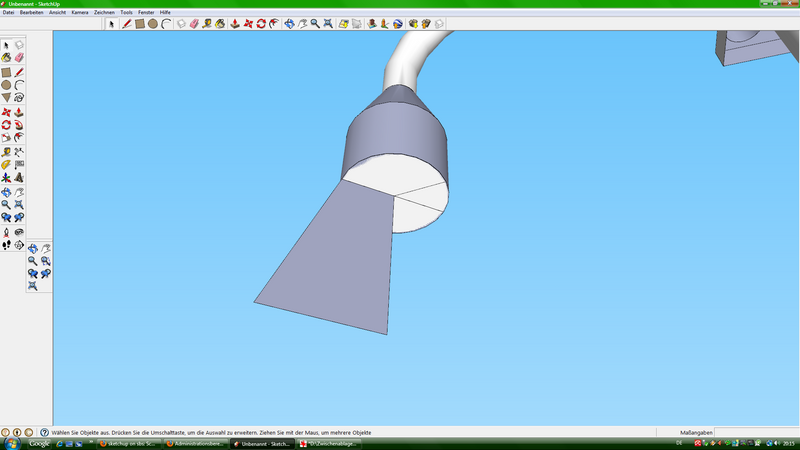Click the help question mark in status bar
This screenshot has width=800, height=450.
point(45,432)
